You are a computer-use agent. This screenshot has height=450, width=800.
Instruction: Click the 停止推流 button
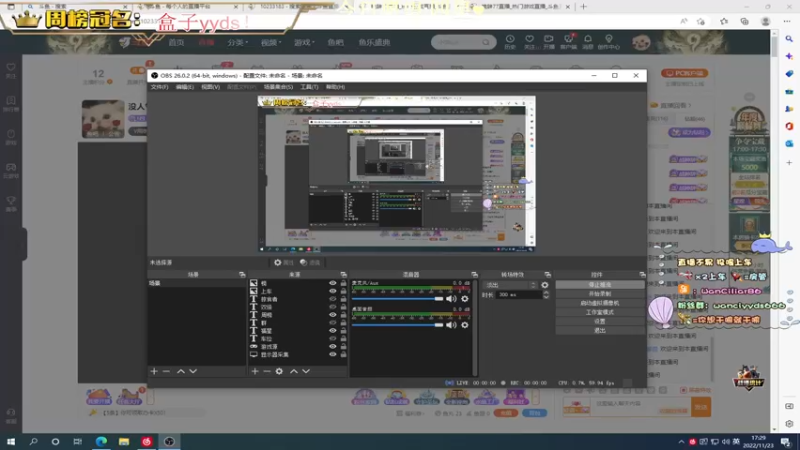pyautogui.click(x=599, y=285)
